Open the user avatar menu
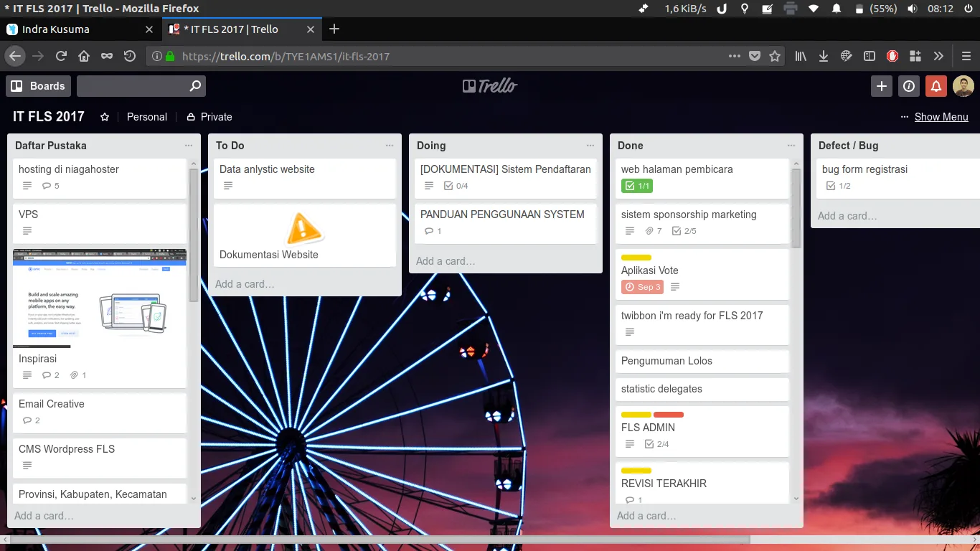This screenshot has height=551, width=980. [963, 86]
